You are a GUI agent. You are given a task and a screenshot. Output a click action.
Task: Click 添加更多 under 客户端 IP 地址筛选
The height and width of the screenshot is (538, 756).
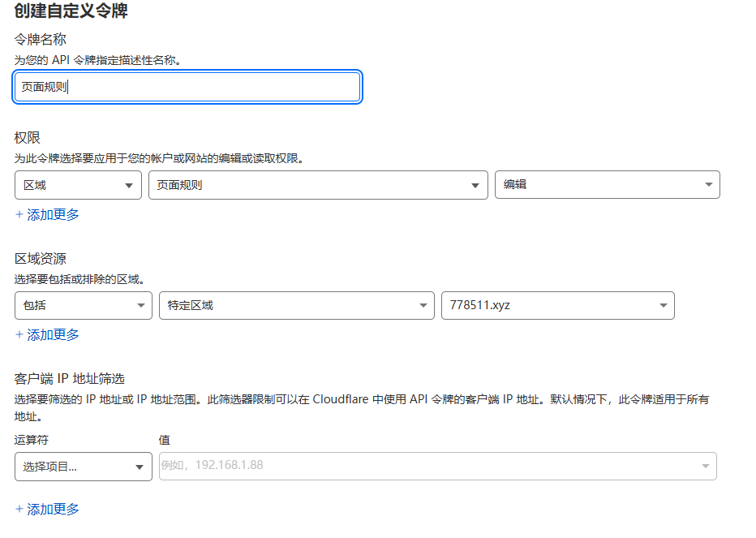(47, 509)
